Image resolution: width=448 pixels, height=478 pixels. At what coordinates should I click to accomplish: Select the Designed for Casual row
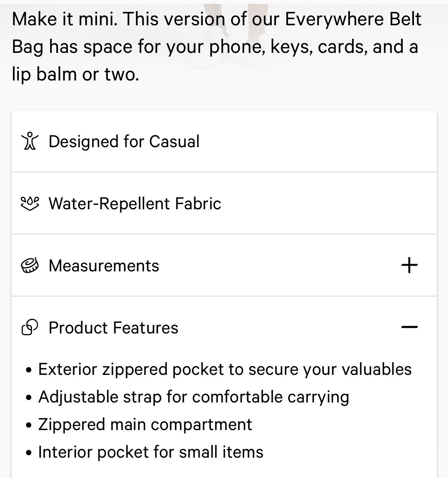(x=224, y=141)
